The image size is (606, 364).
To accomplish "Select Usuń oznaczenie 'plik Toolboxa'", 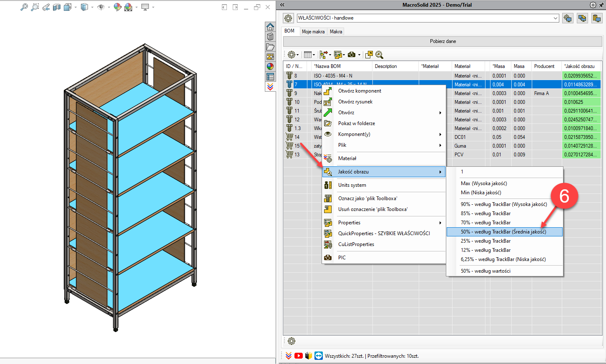I will 384,209.
